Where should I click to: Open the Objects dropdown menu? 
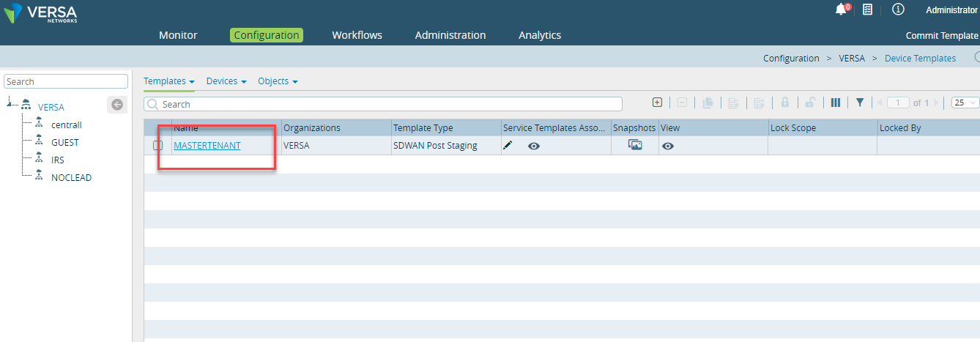point(278,81)
